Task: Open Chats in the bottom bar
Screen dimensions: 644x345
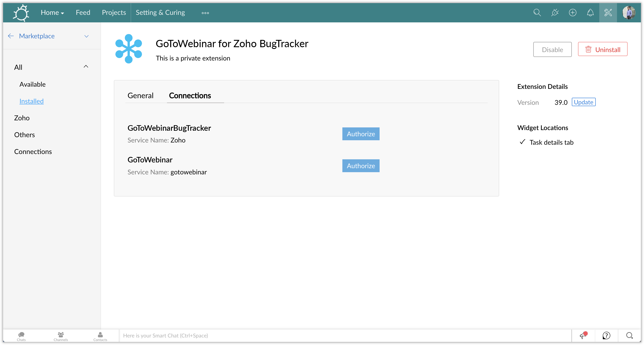Action: [x=21, y=336]
